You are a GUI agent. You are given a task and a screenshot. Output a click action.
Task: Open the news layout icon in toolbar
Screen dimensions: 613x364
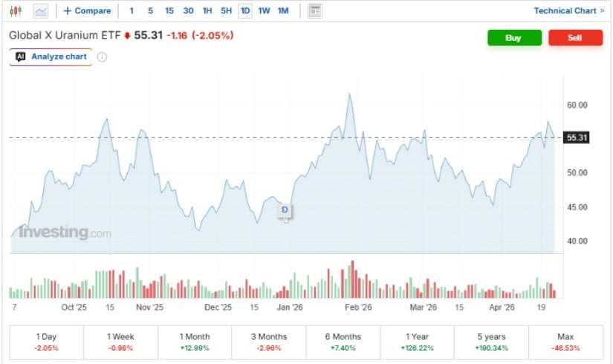pos(315,11)
